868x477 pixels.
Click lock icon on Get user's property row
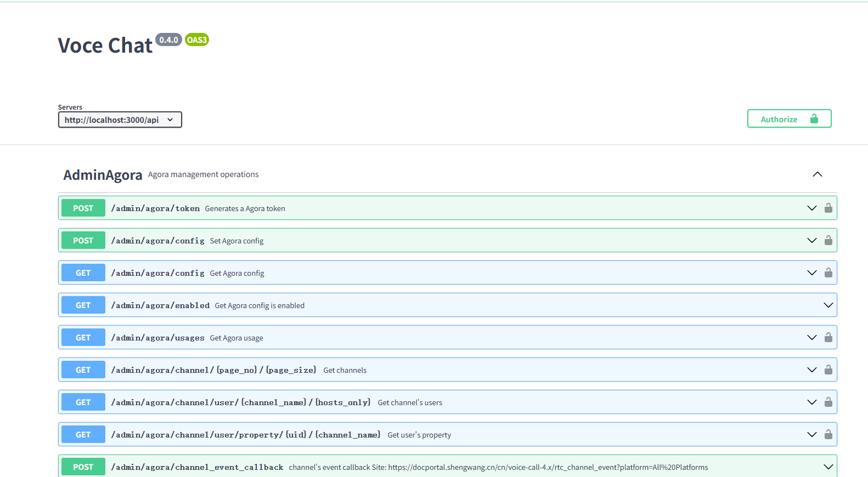tap(828, 434)
